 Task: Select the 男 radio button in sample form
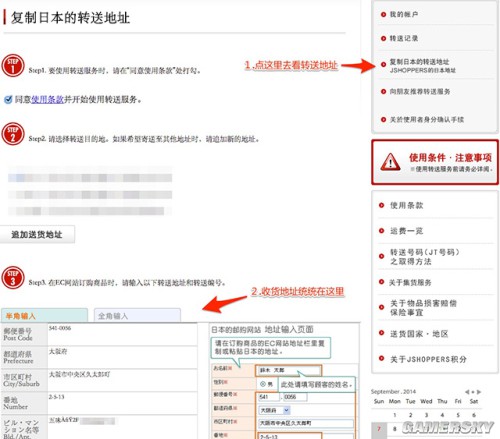pos(263,384)
